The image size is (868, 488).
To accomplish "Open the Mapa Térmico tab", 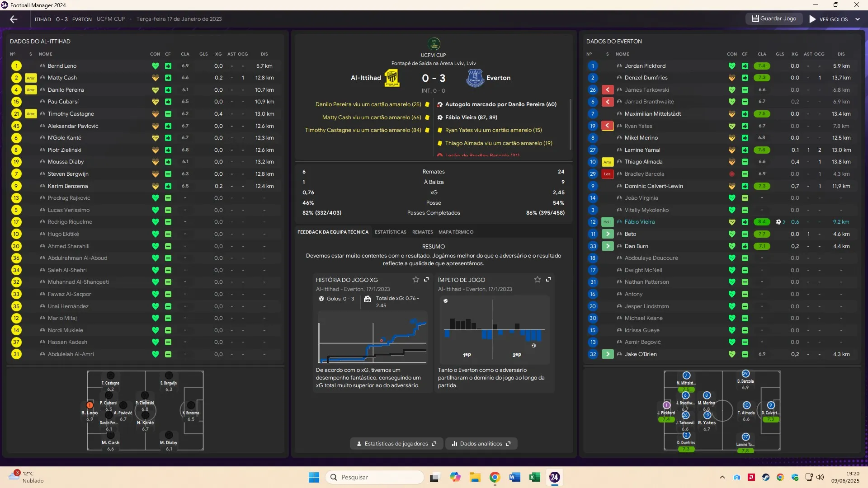I will click(456, 232).
